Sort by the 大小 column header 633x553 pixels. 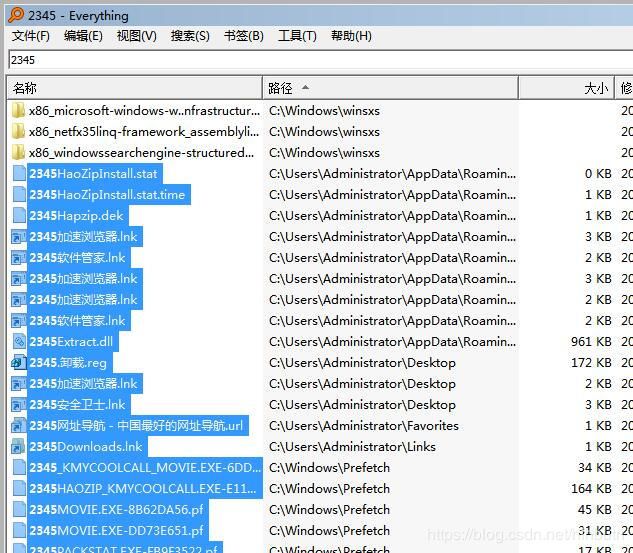567,88
